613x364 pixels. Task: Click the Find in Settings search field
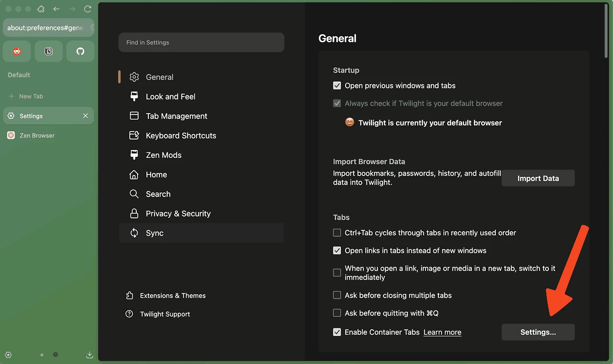tap(201, 42)
